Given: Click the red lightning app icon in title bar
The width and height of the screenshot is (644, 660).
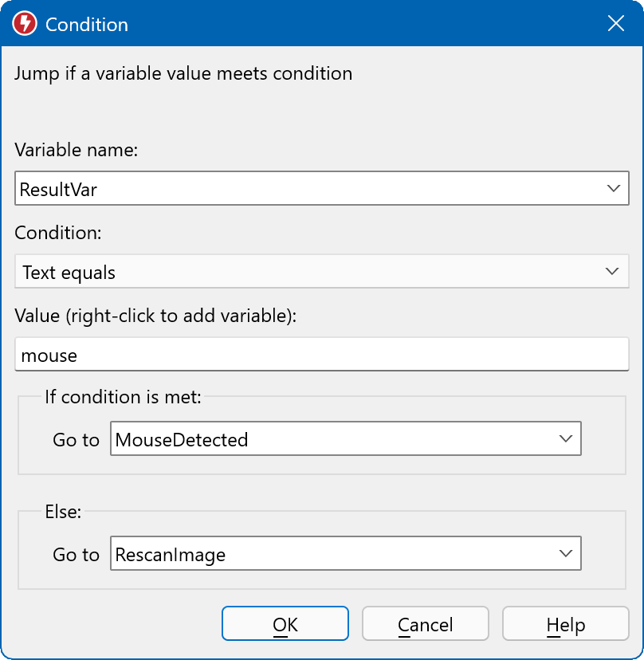Looking at the screenshot, I should 25,24.
